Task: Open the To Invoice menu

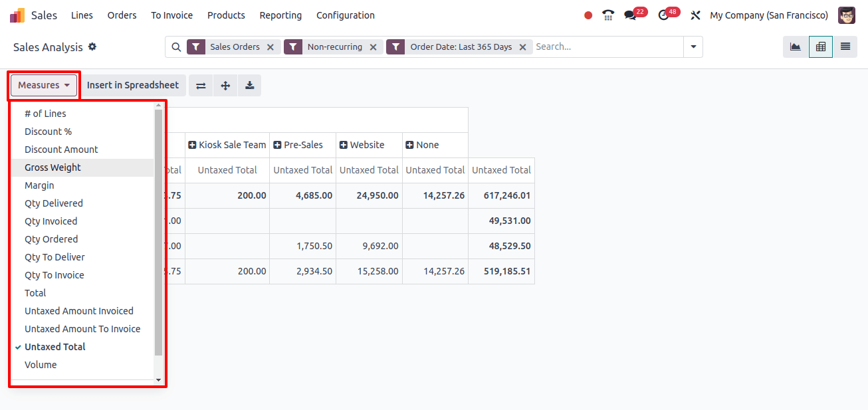Action: 171,15
